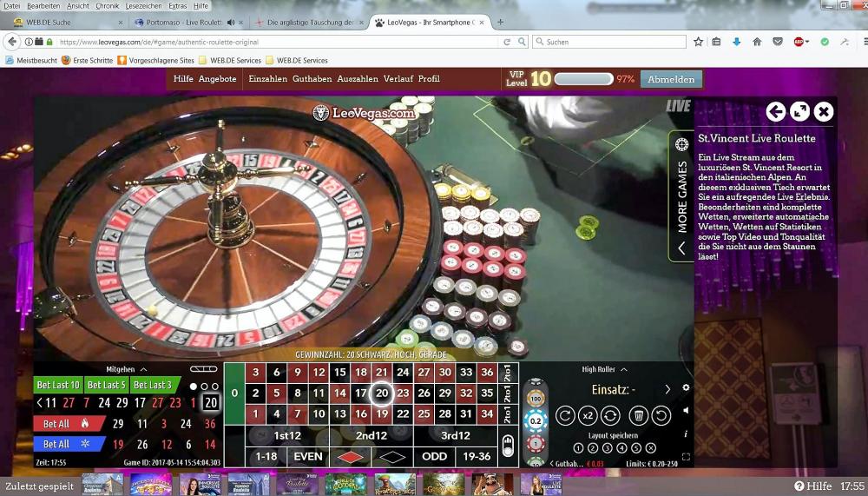This screenshot has height=496, width=868.
Task: Place bet on 1st12
Action: (x=287, y=435)
